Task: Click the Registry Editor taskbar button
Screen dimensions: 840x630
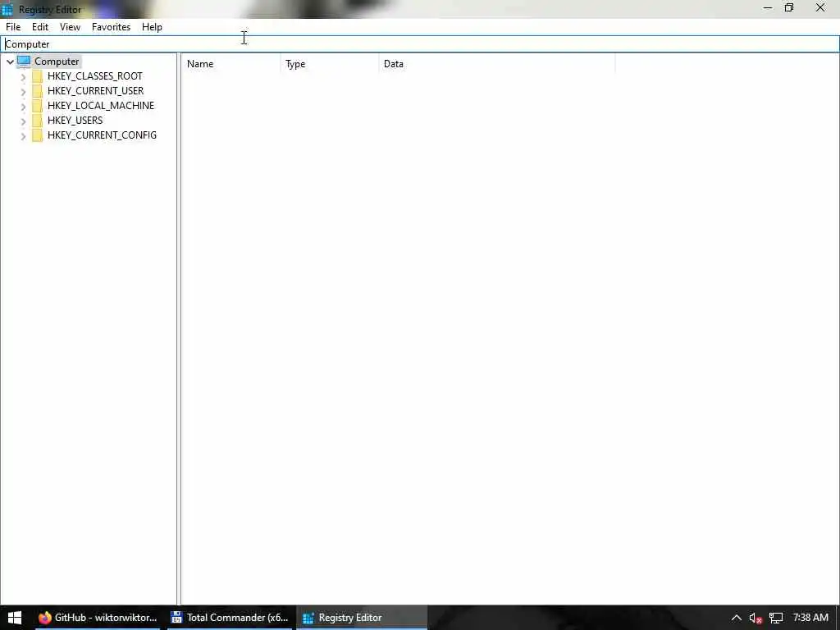Action: [362, 618]
